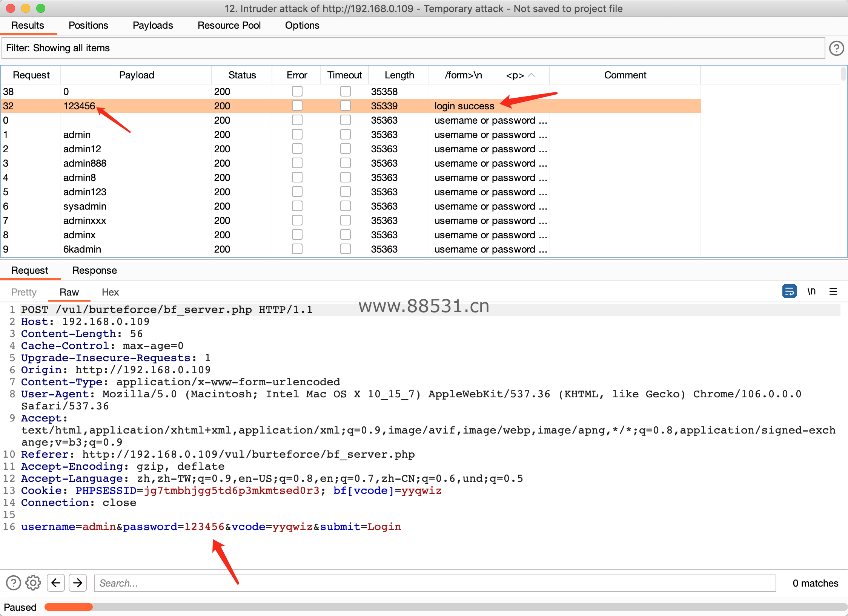Screen dimensions: 848x616
Task: Sort results by Status column header
Action: pyautogui.click(x=242, y=75)
